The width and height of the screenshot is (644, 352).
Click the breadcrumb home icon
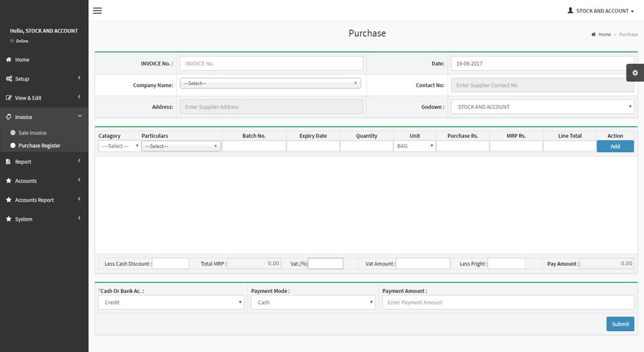(x=594, y=35)
